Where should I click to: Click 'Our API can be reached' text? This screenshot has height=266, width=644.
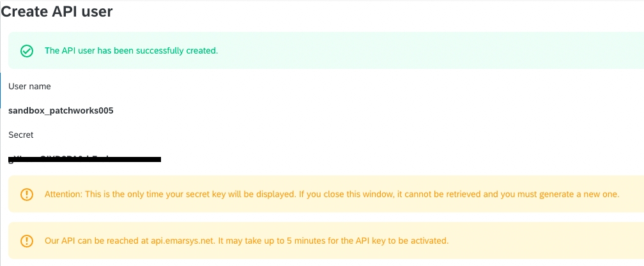tap(93, 240)
